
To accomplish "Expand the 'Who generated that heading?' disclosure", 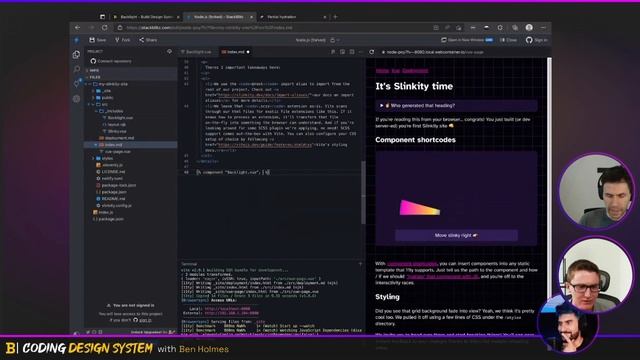I will pos(456,105).
